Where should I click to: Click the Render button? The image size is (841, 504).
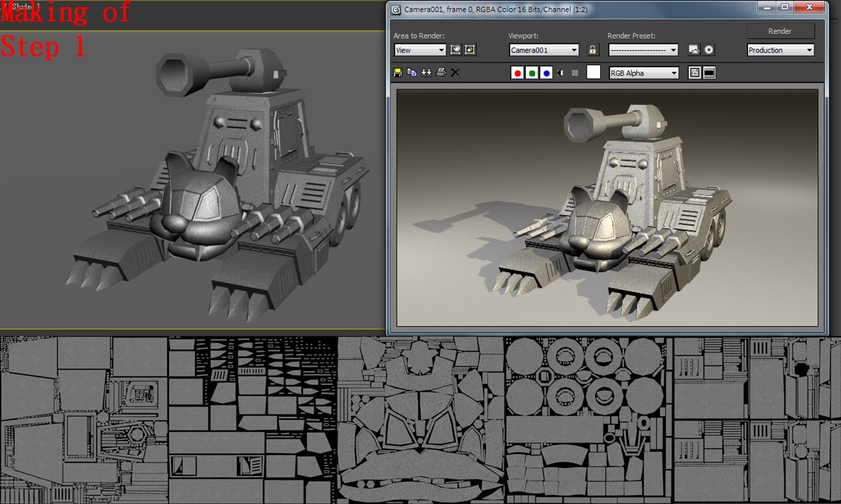click(x=780, y=31)
